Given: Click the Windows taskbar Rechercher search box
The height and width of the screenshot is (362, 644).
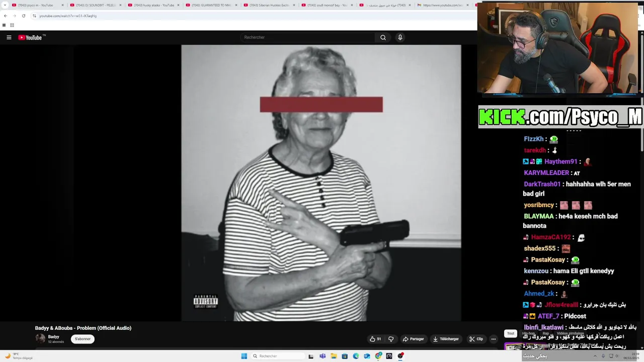Looking at the screenshot, I should [278, 356].
